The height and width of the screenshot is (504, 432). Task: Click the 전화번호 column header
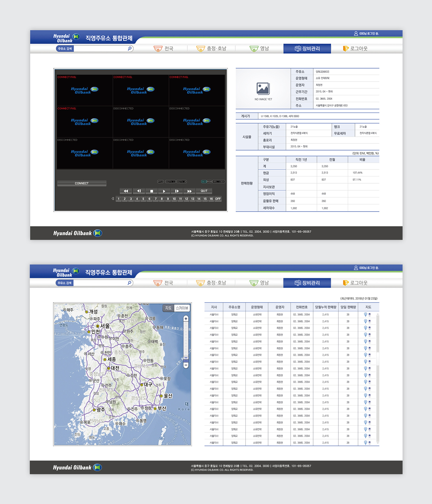[x=302, y=307]
